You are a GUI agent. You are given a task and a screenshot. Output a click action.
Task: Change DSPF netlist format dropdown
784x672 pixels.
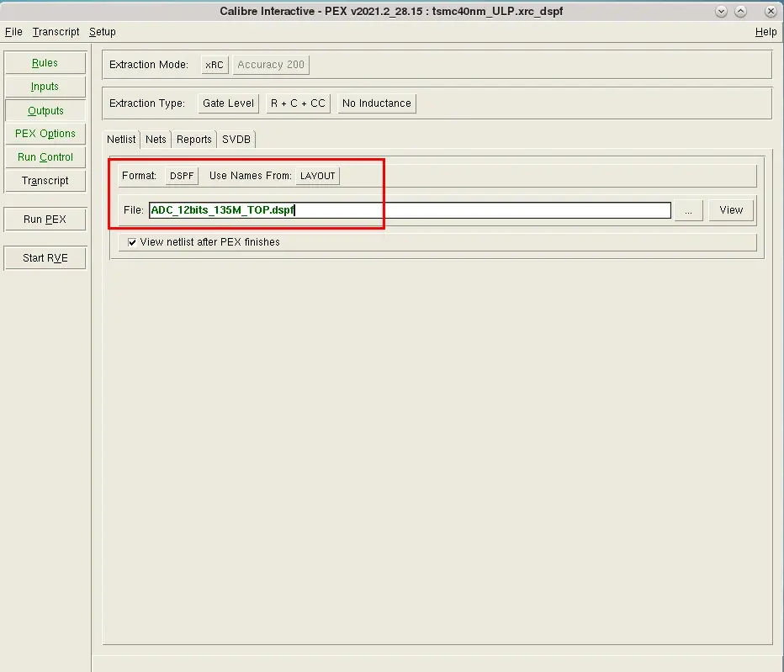(x=182, y=176)
